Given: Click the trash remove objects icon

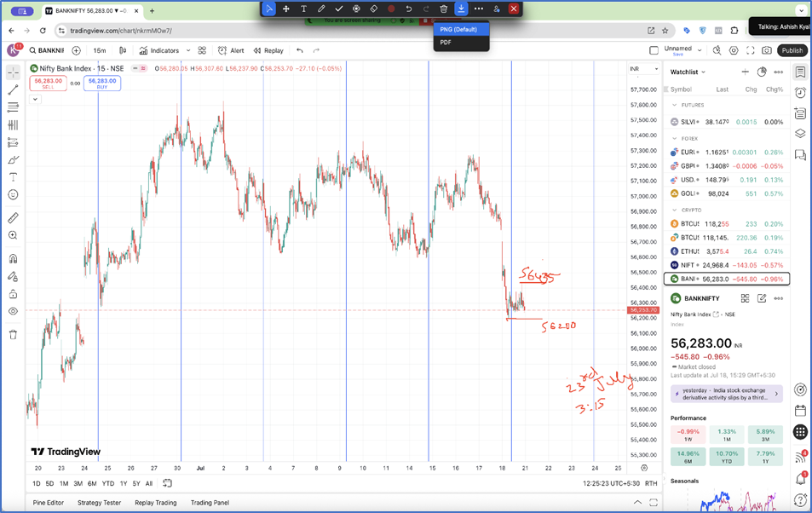Looking at the screenshot, I should (13, 335).
